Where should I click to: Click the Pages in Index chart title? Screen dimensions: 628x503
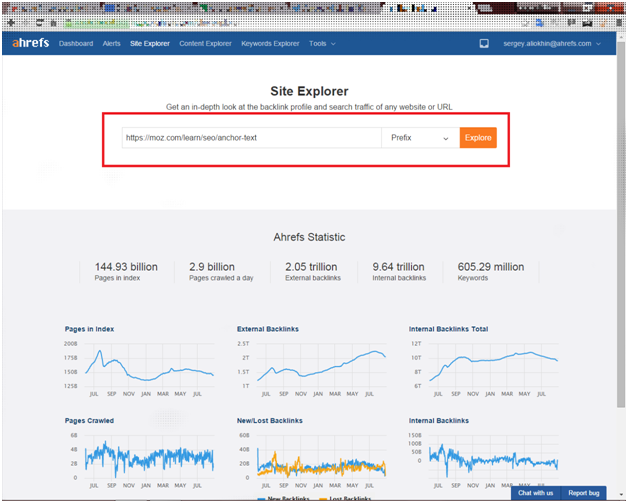[x=89, y=329]
